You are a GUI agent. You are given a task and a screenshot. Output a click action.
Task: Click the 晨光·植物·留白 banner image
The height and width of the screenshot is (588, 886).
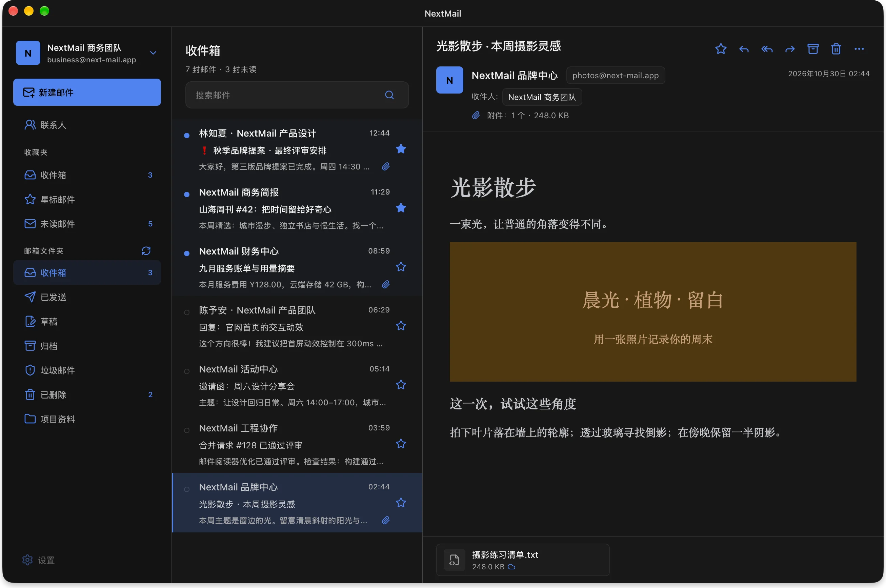point(652,312)
